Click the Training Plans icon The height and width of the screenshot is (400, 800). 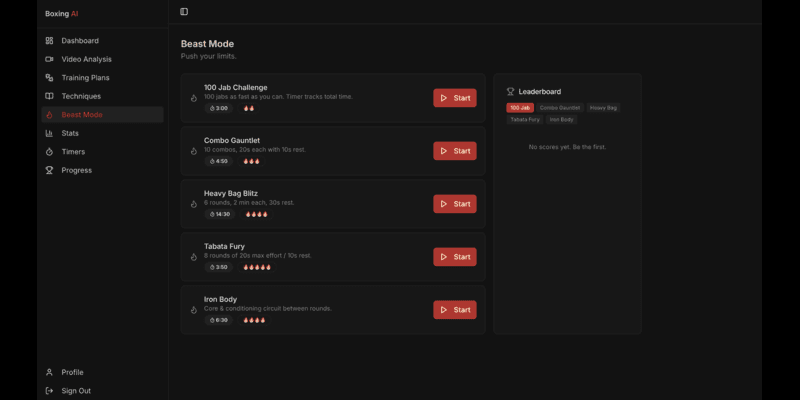point(50,77)
